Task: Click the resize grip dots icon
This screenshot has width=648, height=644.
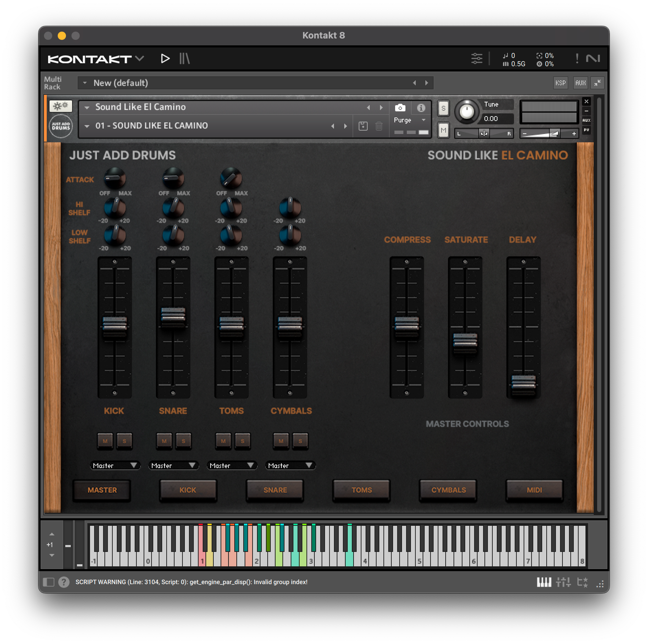Action: pyautogui.click(x=600, y=584)
